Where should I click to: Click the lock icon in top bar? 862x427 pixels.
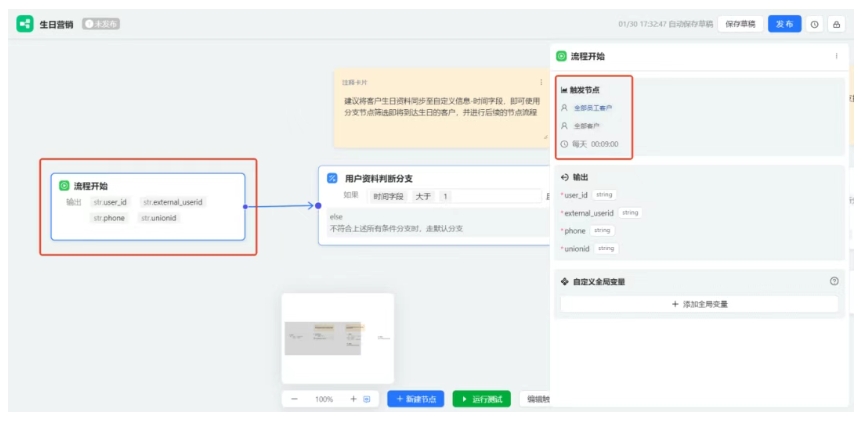[836, 24]
